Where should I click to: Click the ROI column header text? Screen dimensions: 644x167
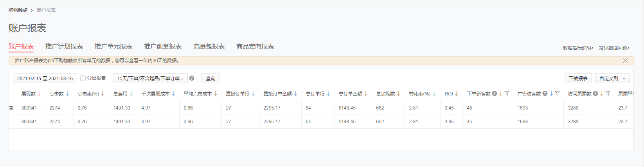point(449,94)
